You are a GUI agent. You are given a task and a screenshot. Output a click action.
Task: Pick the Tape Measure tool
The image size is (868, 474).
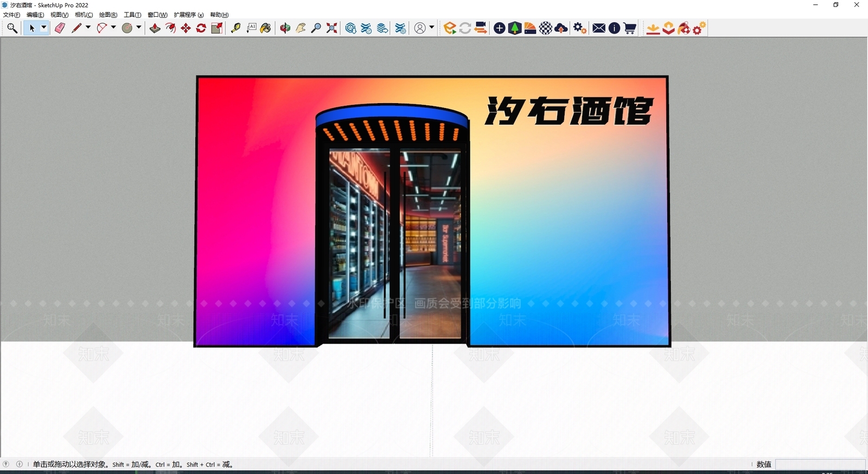(235, 28)
